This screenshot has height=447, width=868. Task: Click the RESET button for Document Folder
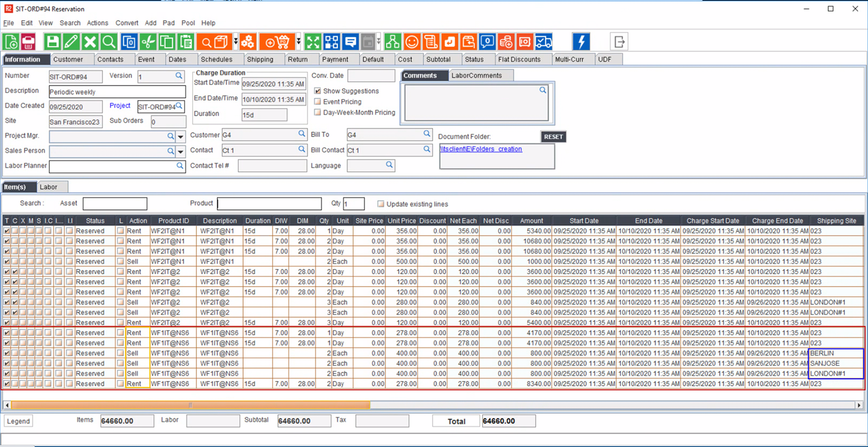(x=553, y=136)
